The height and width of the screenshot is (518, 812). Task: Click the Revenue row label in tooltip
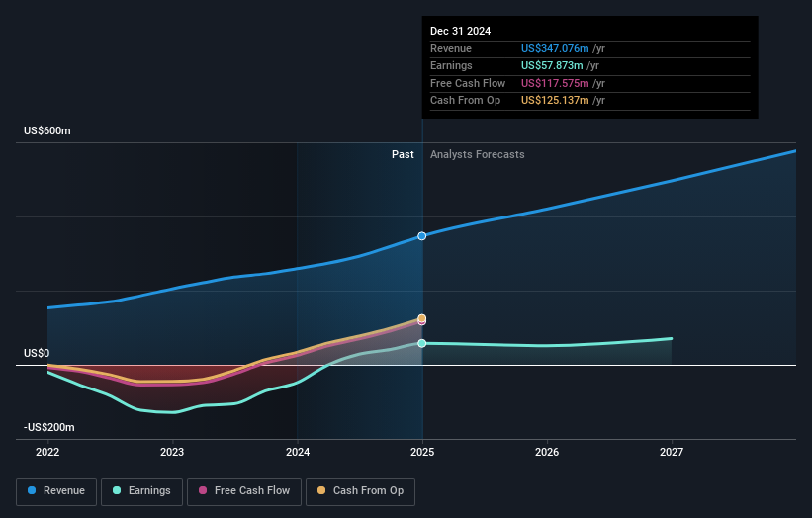pos(451,48)
